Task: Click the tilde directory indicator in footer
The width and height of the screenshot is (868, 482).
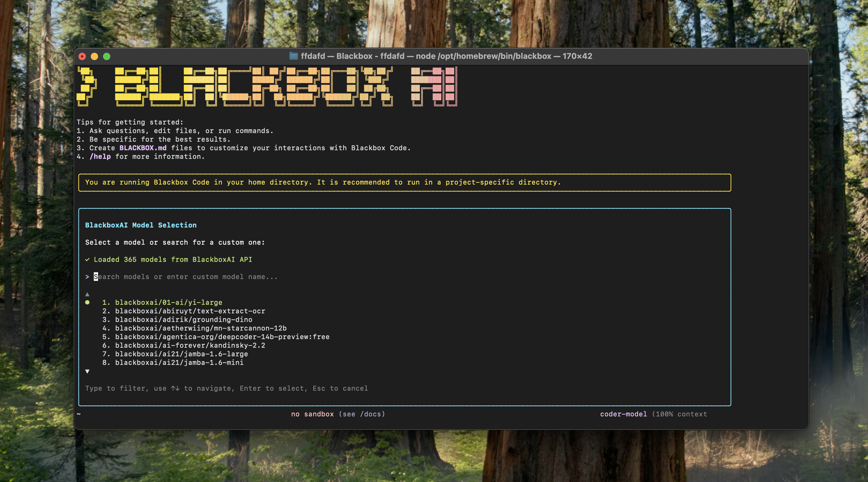Action: coord(78,414)
